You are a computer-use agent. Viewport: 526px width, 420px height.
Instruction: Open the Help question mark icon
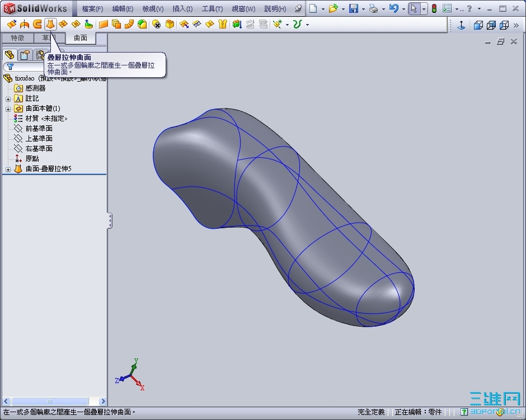pos(469,9)
